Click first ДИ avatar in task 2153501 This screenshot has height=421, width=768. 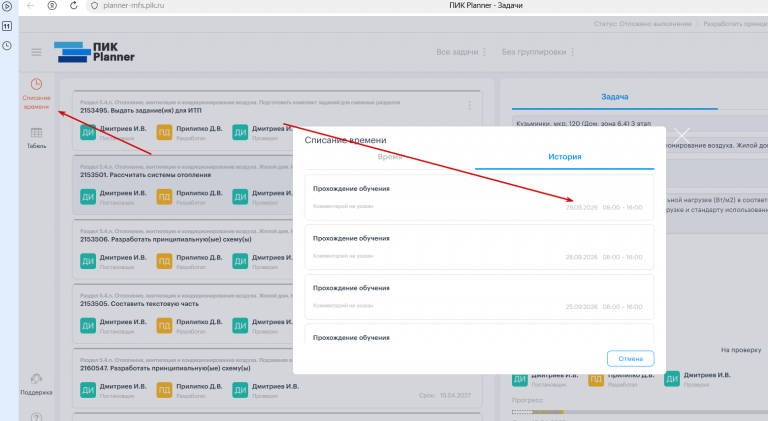point(88,197)
